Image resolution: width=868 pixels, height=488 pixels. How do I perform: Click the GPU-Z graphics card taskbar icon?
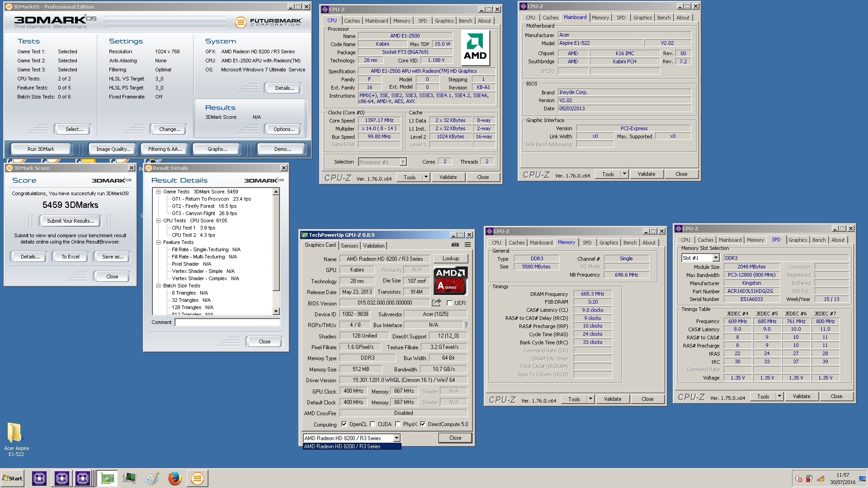(107, 478)
